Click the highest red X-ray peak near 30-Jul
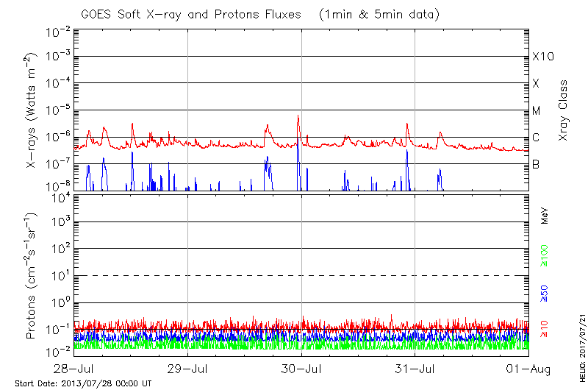Screen dimensions: 588x390 (x=298, y=116)
